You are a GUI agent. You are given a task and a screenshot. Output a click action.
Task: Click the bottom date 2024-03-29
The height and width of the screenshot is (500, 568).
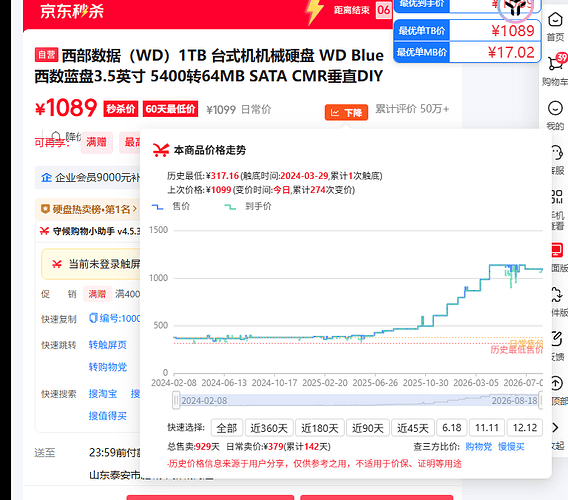click(x=304, y=176)
